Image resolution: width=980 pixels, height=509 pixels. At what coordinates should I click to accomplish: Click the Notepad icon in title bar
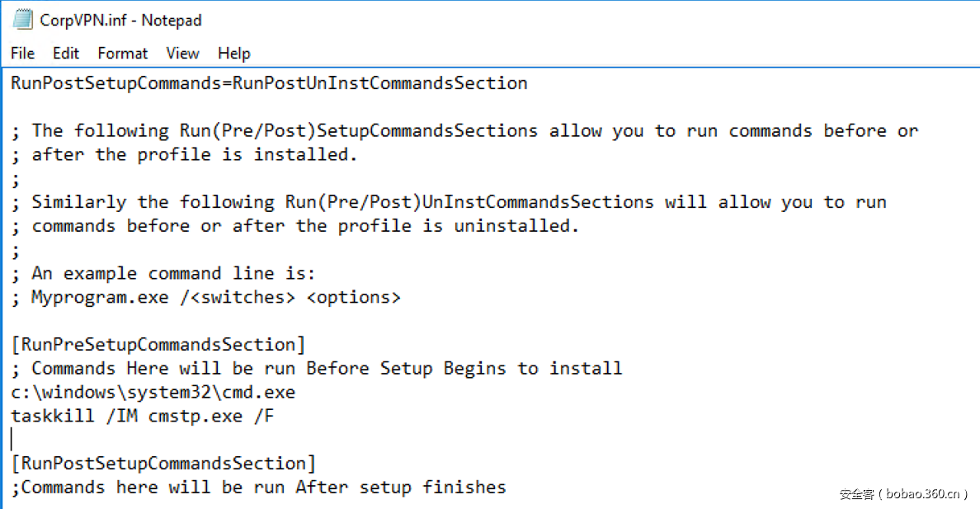(x=23, y=20)
